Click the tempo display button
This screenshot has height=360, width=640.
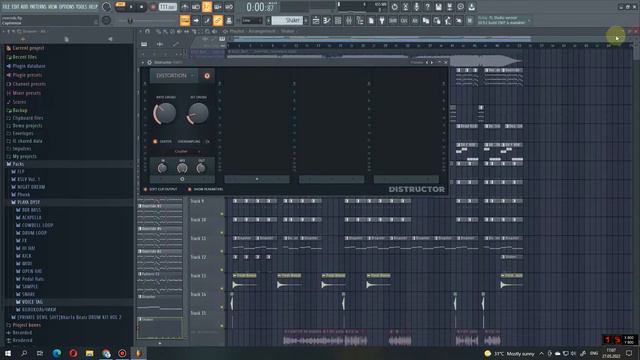[168, 7]
